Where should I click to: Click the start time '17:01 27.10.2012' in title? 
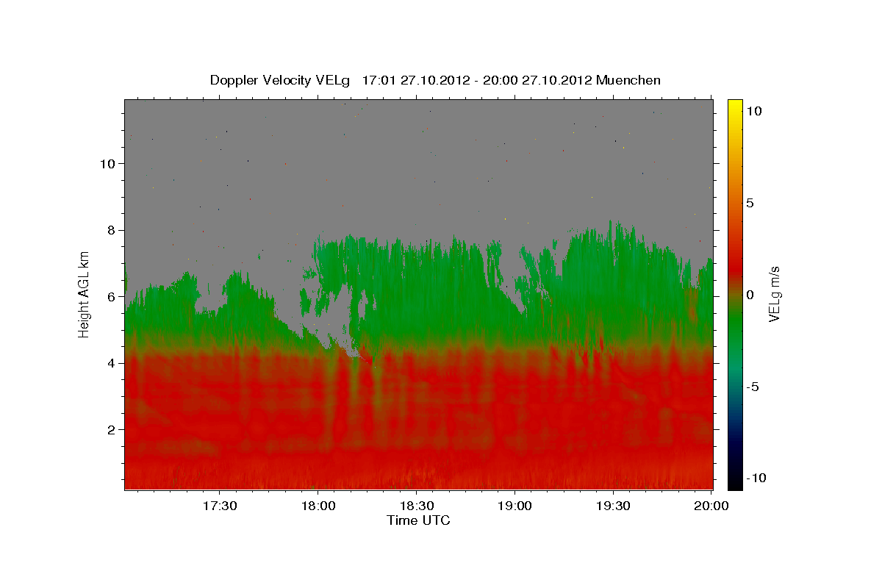(415, 80)
